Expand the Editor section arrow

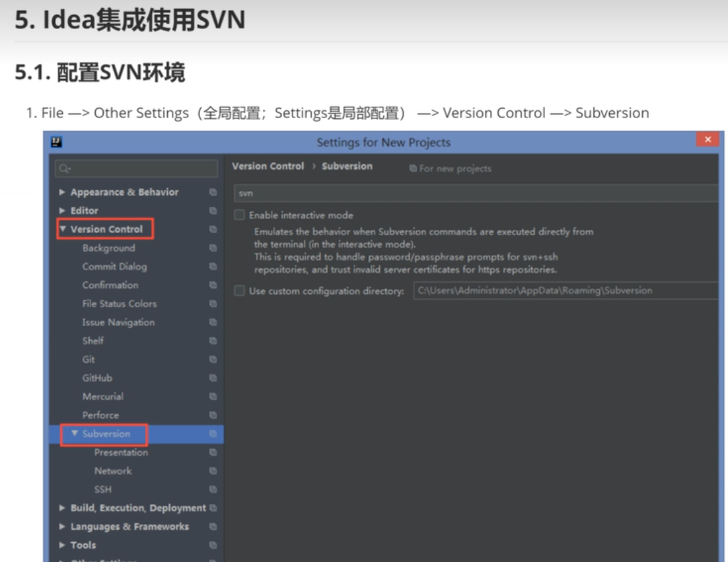tap(61, 211)
